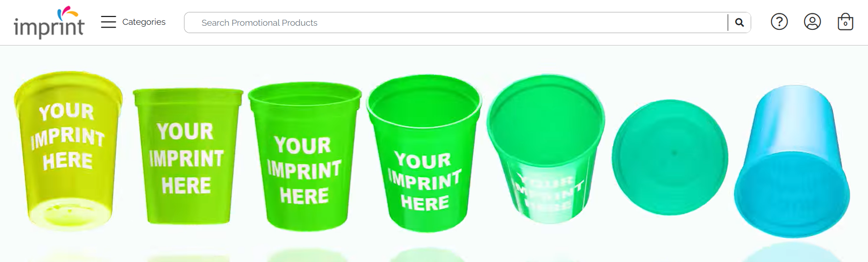Select the lime green straight-on cup
Screen dimensions: 868x262
(x=188, y=156)
